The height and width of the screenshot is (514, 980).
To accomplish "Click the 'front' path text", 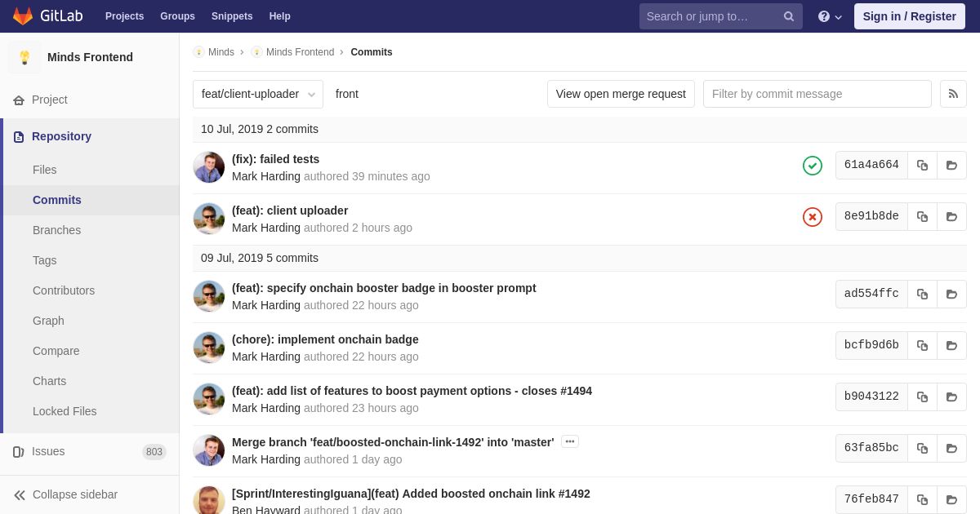I will tap(347, 94).
